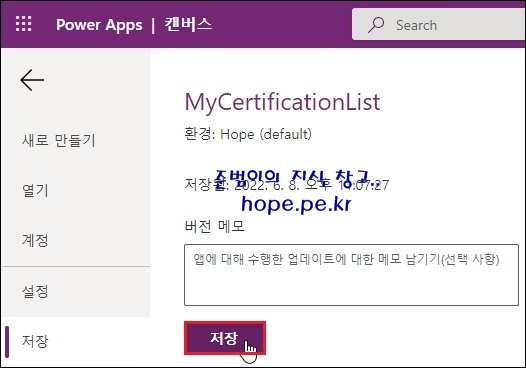526x368 pixels.
Task: Open 설정 in the side menu
Action: click(x=35, y=291)
